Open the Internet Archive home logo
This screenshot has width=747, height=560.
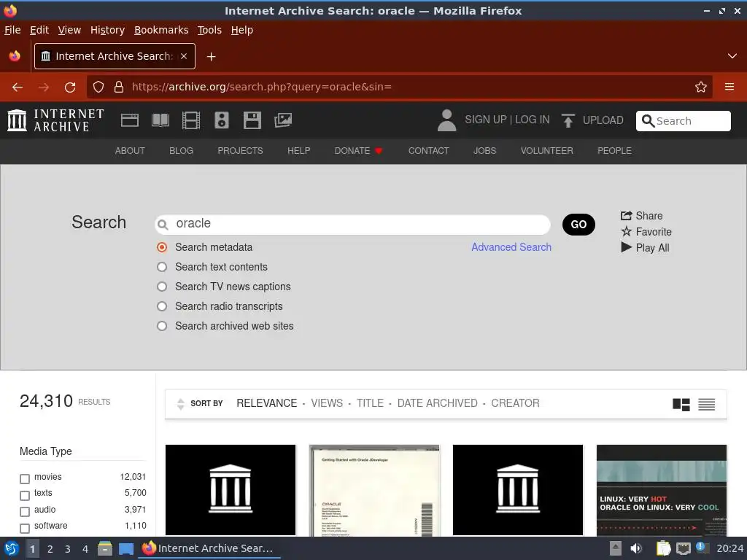(55, 120)
